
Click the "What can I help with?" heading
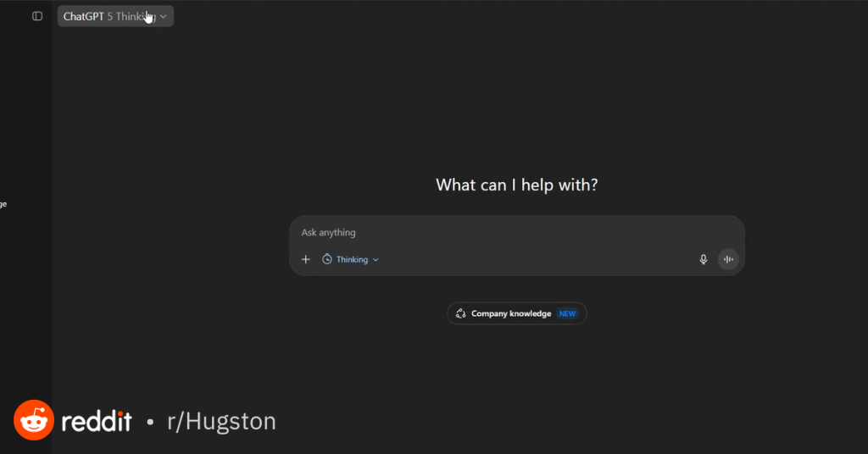pos(516,185)
